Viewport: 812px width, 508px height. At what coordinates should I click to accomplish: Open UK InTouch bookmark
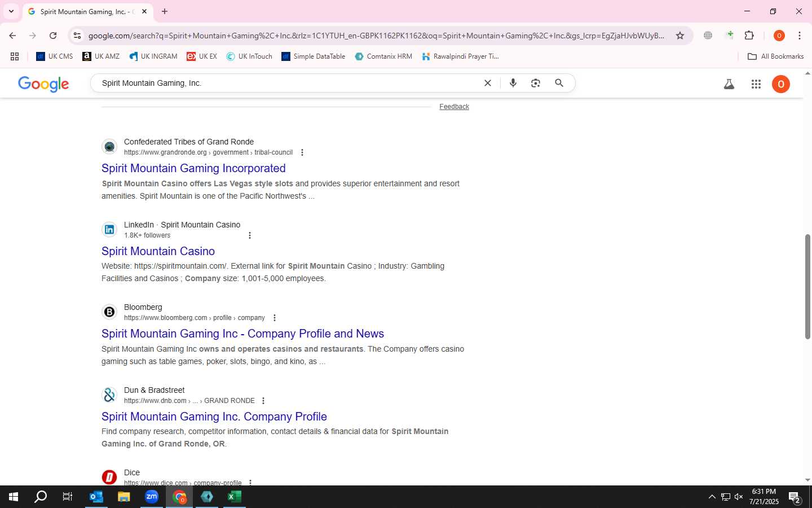tap(249, 56)
